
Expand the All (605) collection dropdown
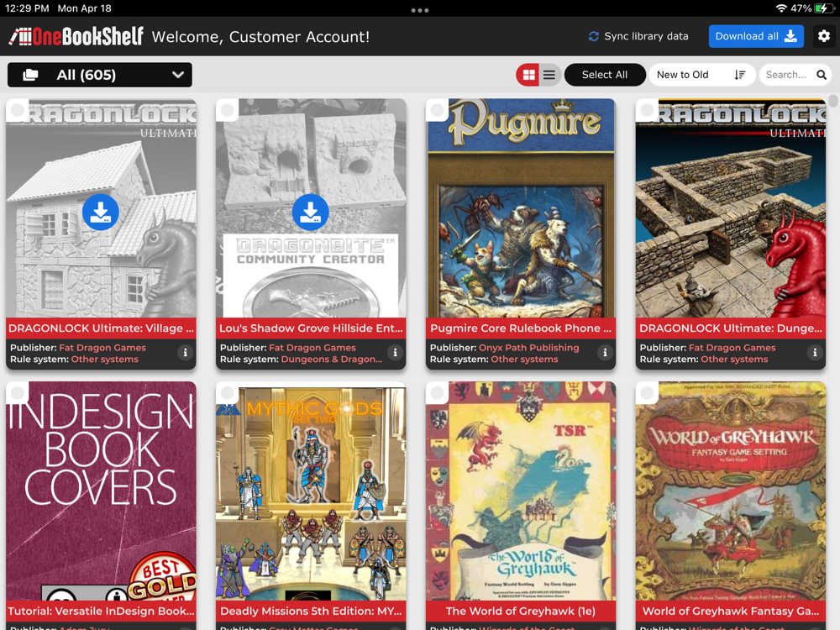tap(100, 75)
